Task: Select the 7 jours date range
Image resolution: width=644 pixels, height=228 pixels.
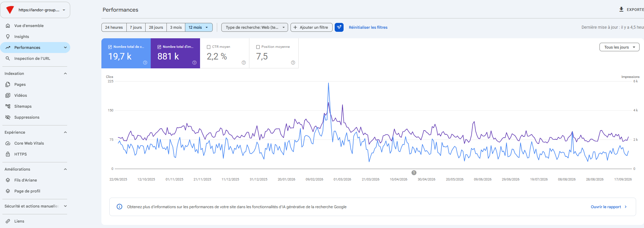Action: (x=136, y=27)
